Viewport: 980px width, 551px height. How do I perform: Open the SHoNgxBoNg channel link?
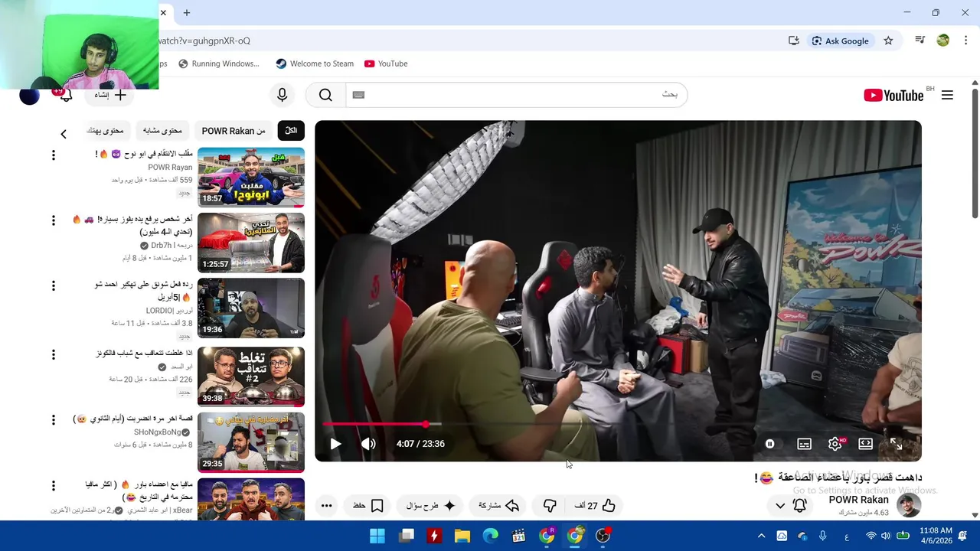[157, 432]
